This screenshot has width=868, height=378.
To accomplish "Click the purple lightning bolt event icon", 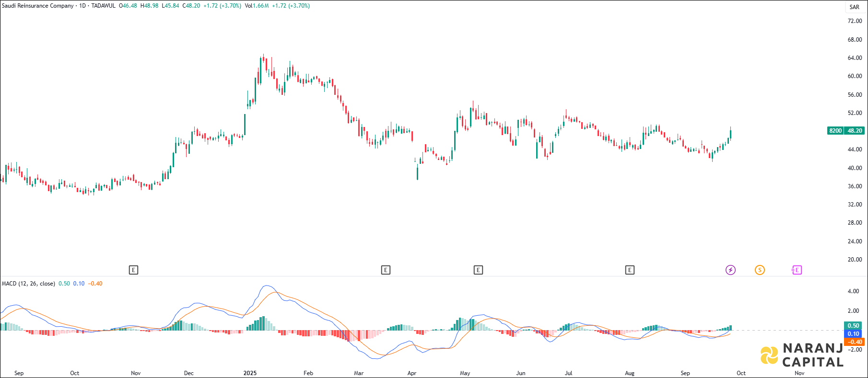I will click(730, 270).
